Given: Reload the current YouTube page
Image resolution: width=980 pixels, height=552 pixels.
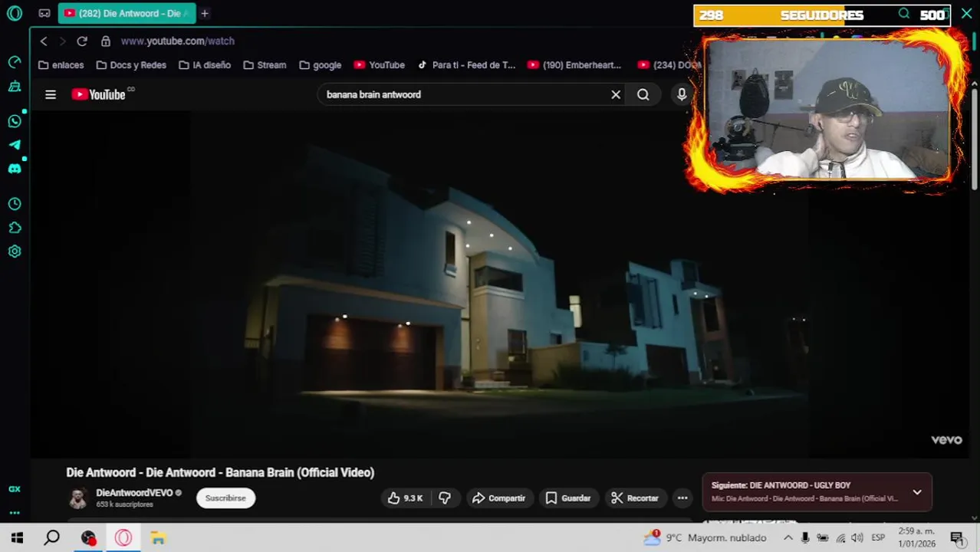Looking at the screenshot, I should (82, 41).
